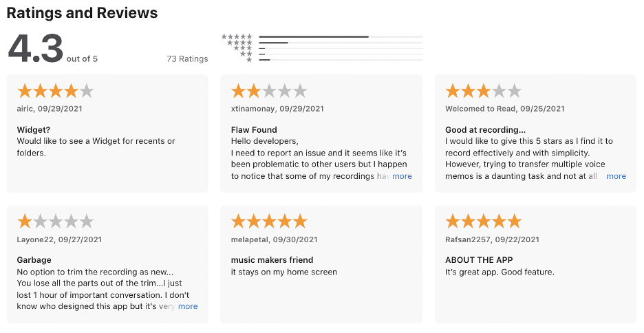Expand the Garbage review with more
The height and width of the screenshot is (333, 644).
[188, 306]
